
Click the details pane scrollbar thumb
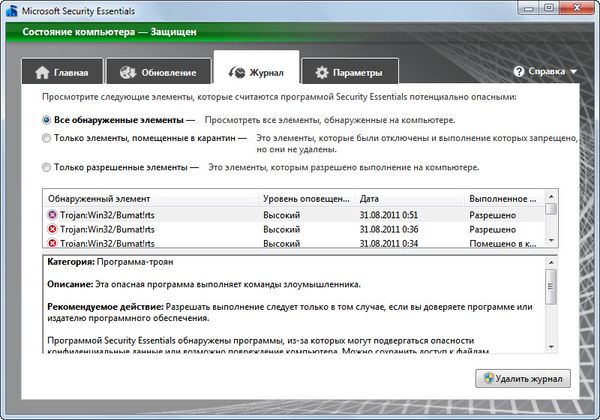pyautogui.click(x=551, y=287)
